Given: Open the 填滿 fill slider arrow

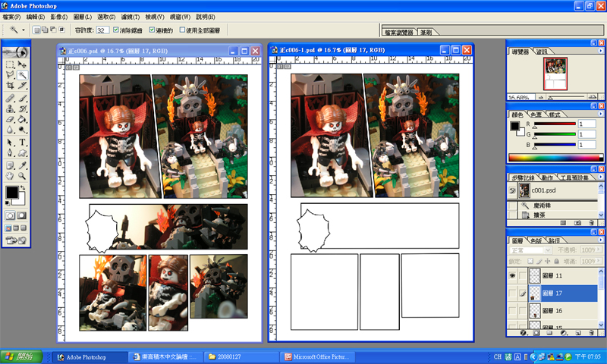Looking at the screenshot, I should (x=599, y=261).
